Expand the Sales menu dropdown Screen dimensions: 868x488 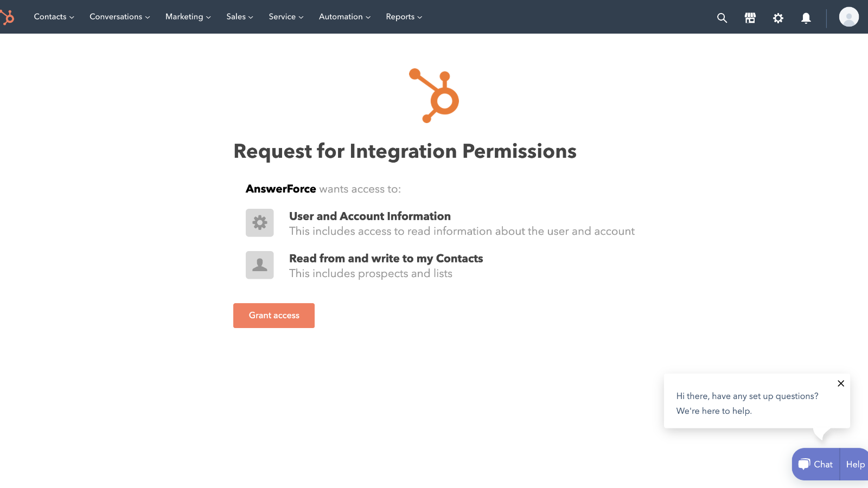239,17
